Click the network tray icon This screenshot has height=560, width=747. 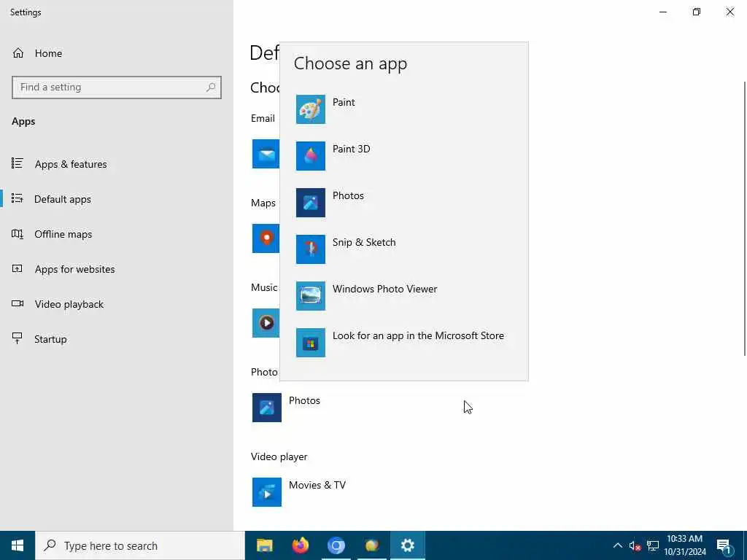tap(653, 545)
